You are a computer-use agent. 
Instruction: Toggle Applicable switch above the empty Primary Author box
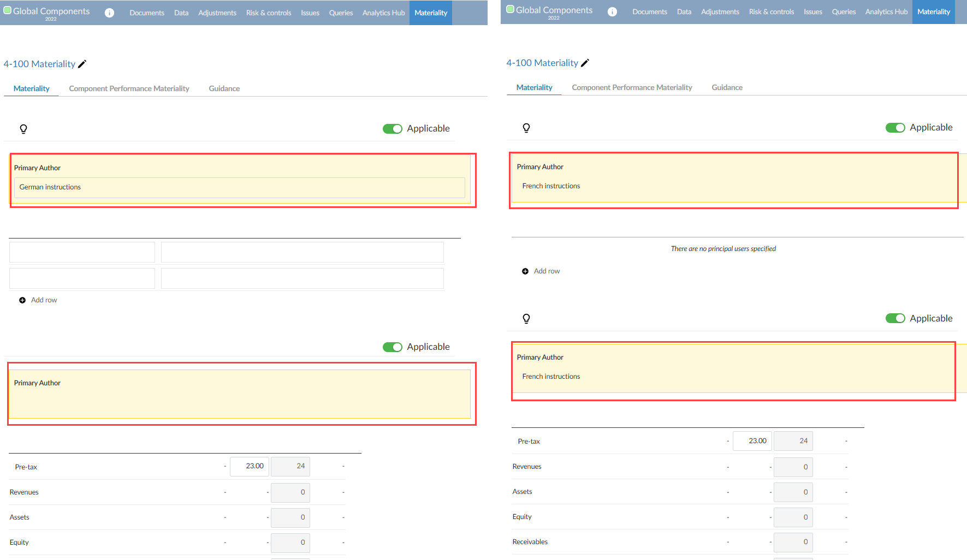392,347
